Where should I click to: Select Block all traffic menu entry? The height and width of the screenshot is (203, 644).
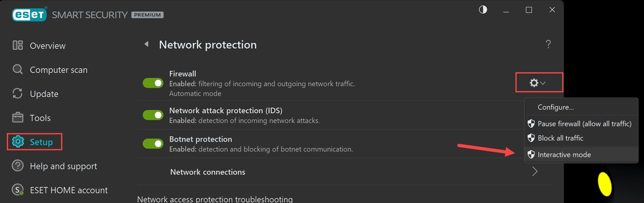(560, 138)
